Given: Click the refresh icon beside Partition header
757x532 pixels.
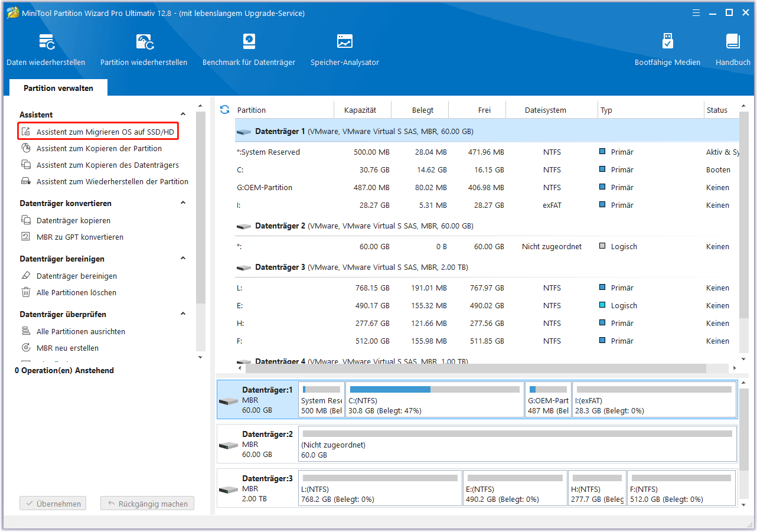Looking at the screenshot, I should 224,109.
